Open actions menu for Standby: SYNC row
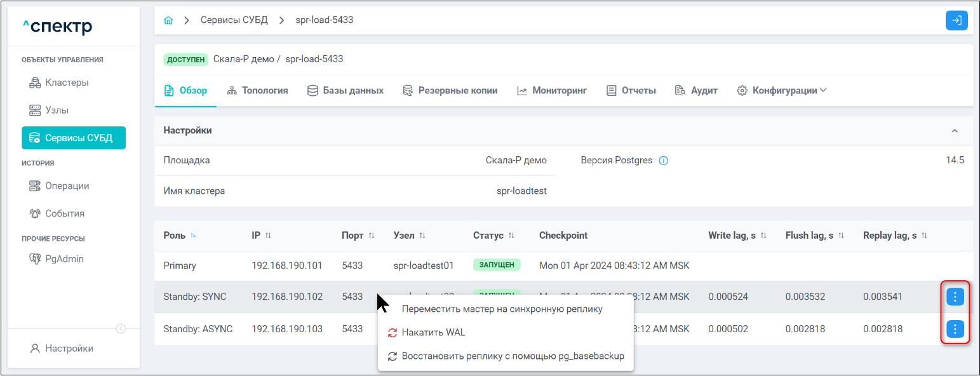The height and width of the screenshot is (376, 980). 955,297
